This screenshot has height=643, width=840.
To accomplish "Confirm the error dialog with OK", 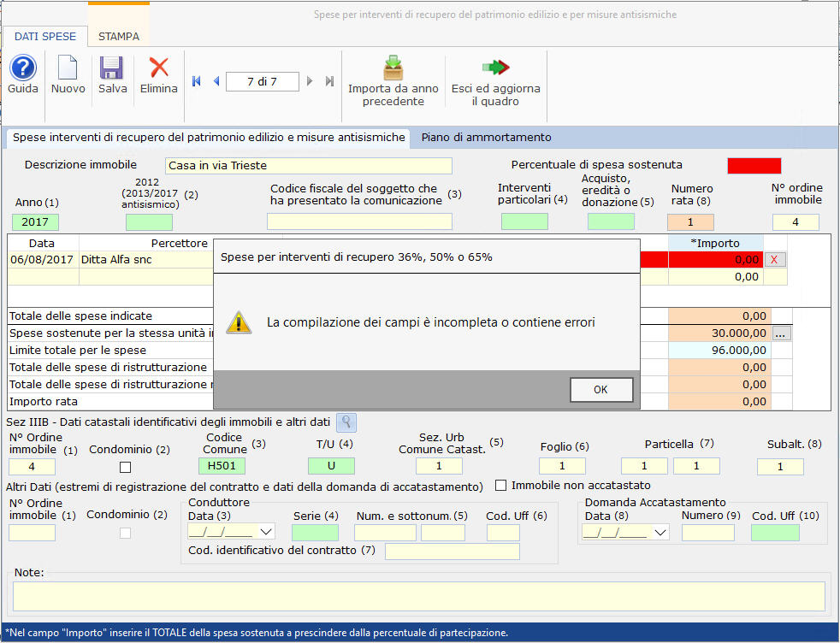I will [601, 390].
